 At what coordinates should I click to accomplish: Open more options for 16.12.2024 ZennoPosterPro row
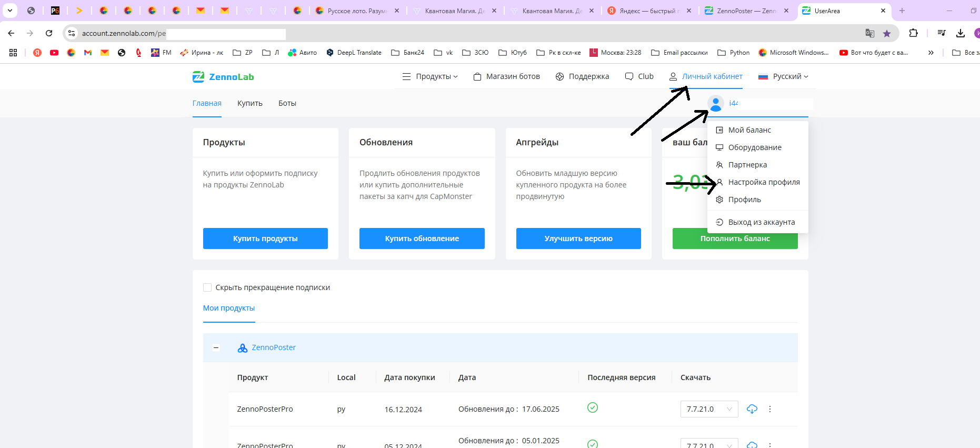[x=770, y=409]
